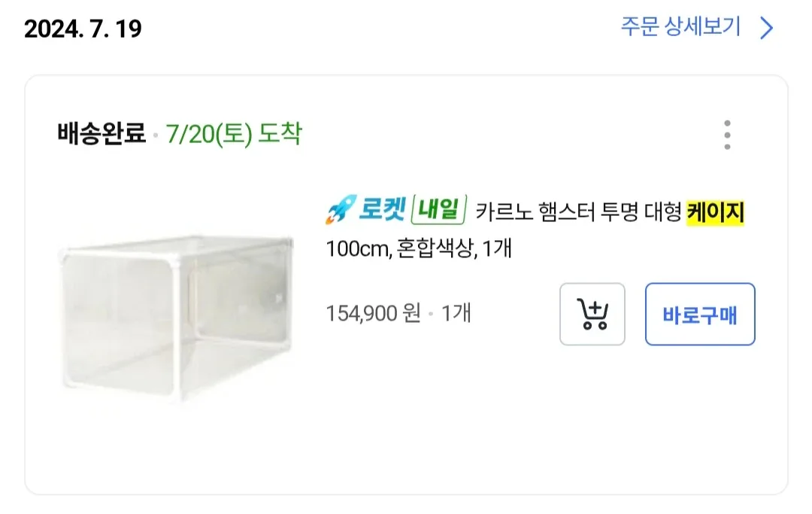Click the 1개 quantity beside the price
The image size is (812, 514).
click(x=456, y=312)
